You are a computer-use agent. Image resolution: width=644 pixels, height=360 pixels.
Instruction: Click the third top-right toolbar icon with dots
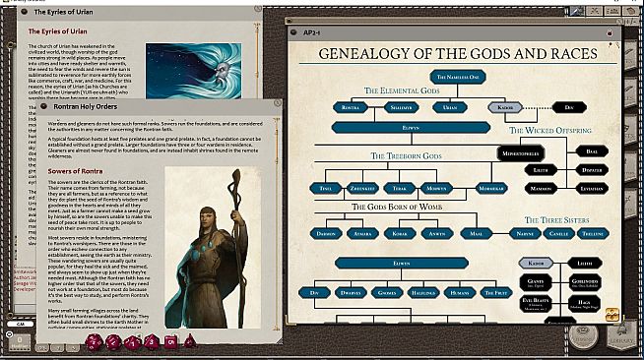(x=612, y=12)
